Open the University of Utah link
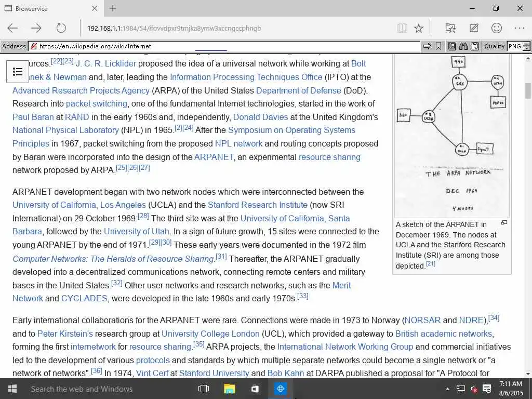Viewport: 532px width, 399px height. [137, 231]
